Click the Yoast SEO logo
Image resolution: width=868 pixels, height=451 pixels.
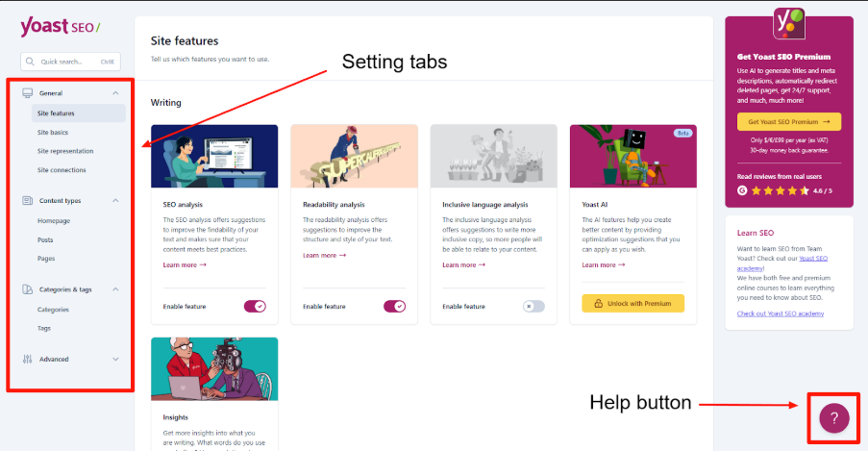click(x=61, y=27)
